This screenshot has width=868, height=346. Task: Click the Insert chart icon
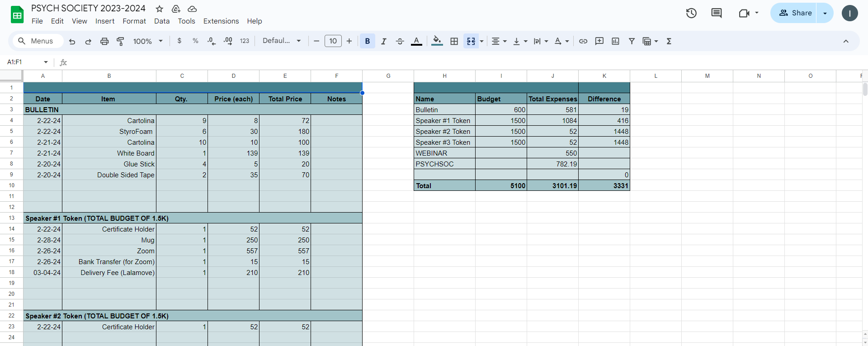point(616,41)
